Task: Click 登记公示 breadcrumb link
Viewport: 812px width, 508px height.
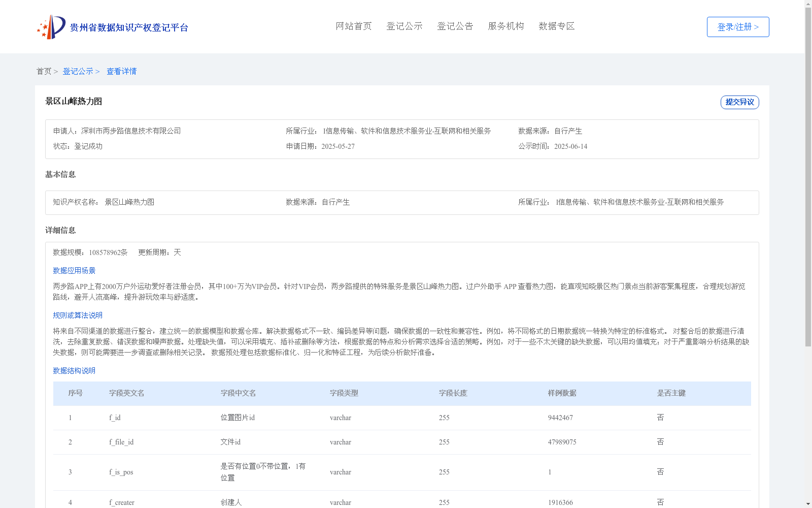Action: 78,72
